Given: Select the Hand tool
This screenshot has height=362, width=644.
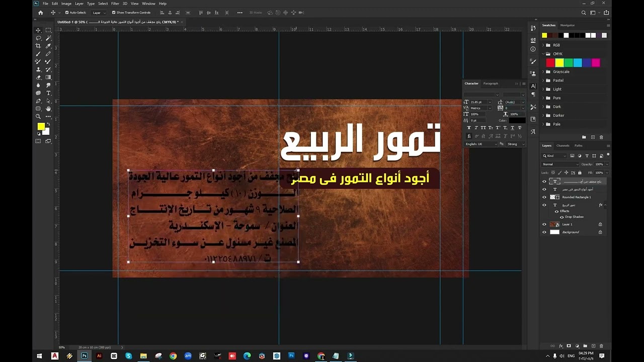Looking at the screenshot, I should 48,109.
